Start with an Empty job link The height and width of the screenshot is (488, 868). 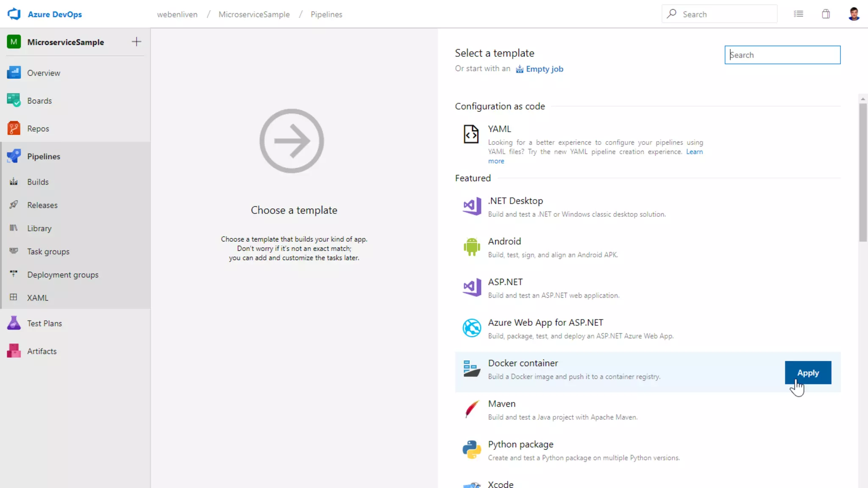[544, 69]
